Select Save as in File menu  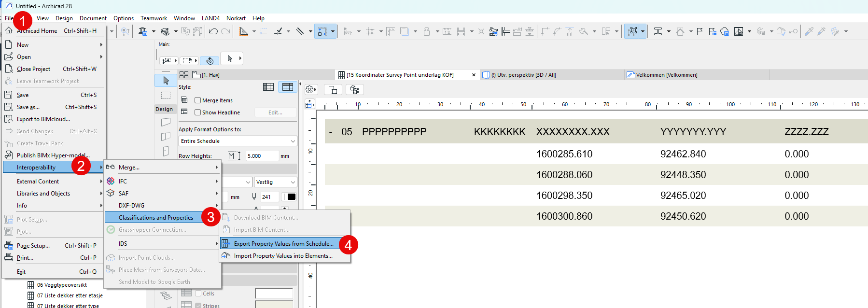[54, 107]
